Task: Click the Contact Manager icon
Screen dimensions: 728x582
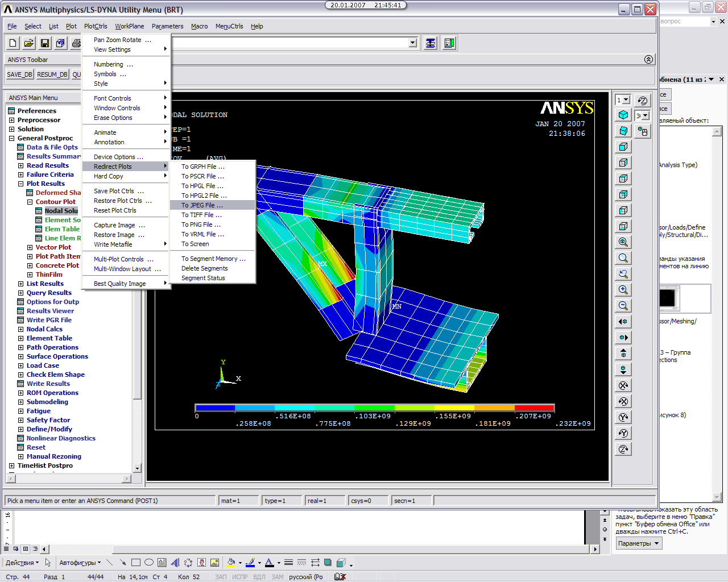Action: [x=449, y=43]
